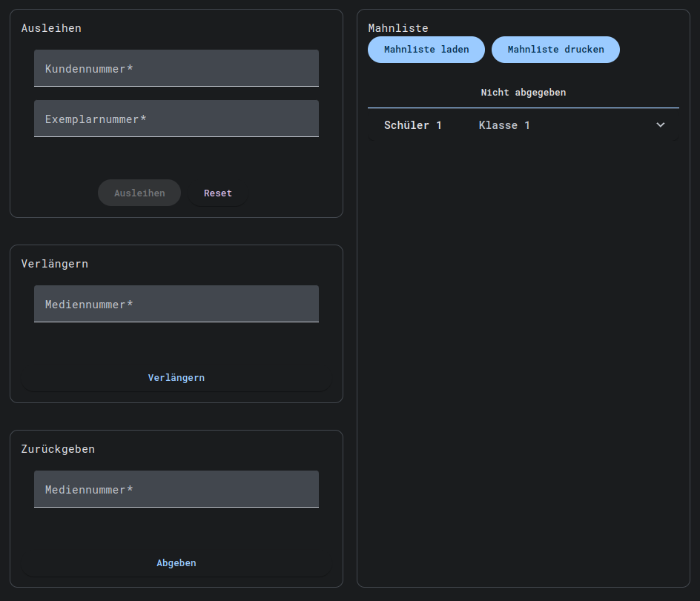Click empty space left of the Ausleihen button
700x601 pixels.
[x=59, y=193]
